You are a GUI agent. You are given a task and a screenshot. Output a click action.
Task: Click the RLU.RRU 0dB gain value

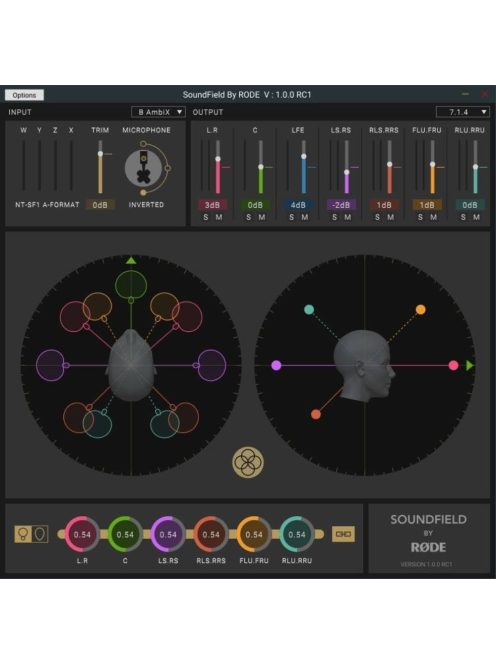470,205
